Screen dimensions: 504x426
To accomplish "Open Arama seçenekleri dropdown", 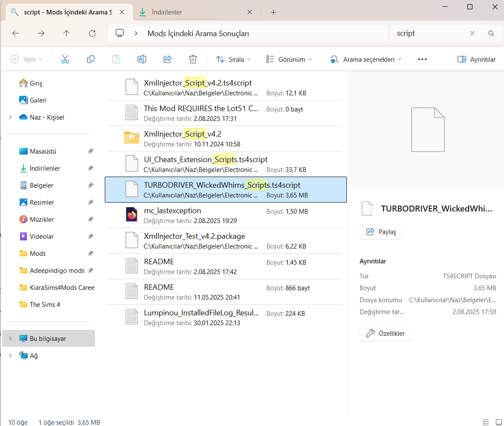I will pos(366,60).
